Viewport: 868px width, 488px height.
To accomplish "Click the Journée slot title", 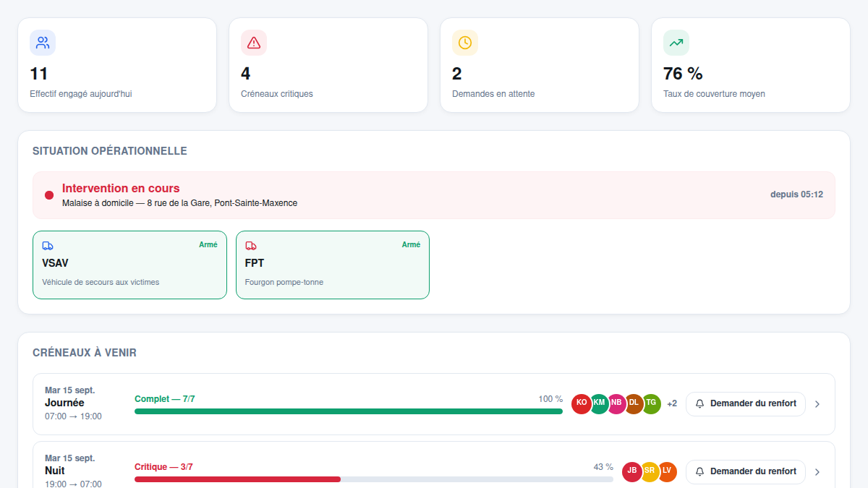I will coord(64,403).
